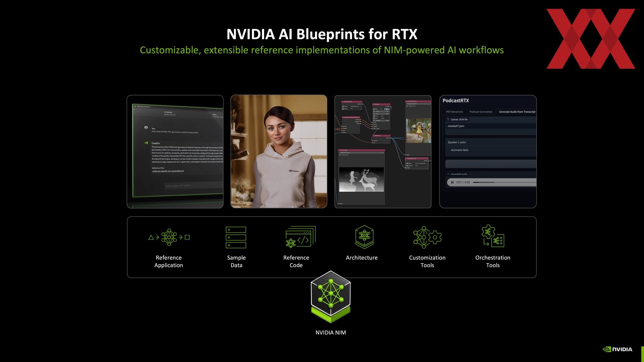Open the Speaker 1 voice dropdown

click(492, 150)
